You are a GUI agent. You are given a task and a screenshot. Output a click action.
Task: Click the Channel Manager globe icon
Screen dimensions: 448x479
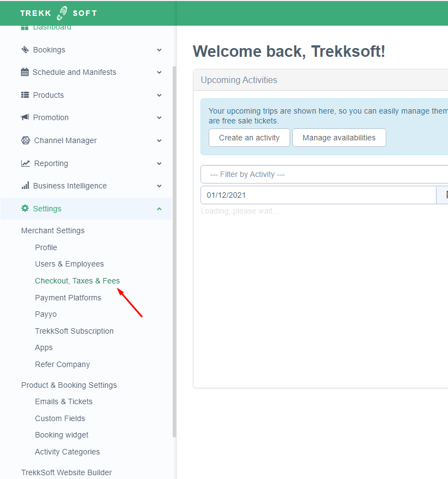pyautogui.click(x=26, y=140)
